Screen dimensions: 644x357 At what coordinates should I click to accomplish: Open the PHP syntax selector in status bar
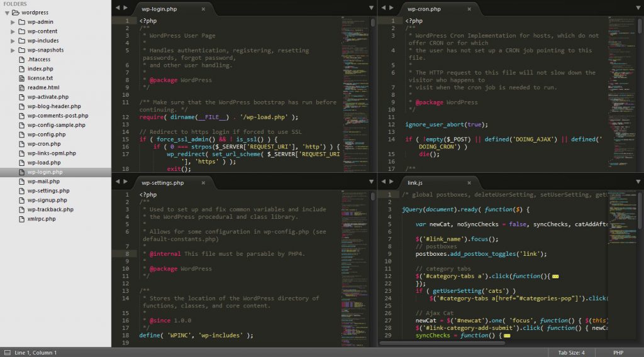pyautogui.click(x=618, y=353)
